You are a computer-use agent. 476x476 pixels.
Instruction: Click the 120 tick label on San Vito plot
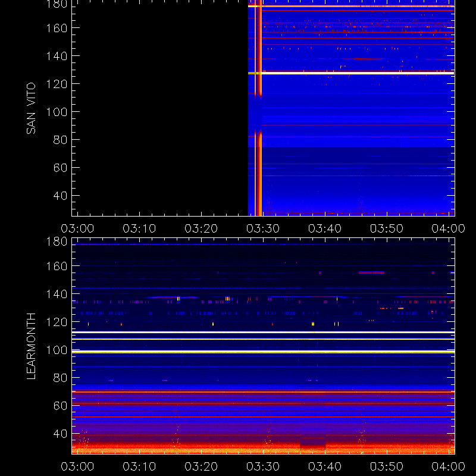57,84
